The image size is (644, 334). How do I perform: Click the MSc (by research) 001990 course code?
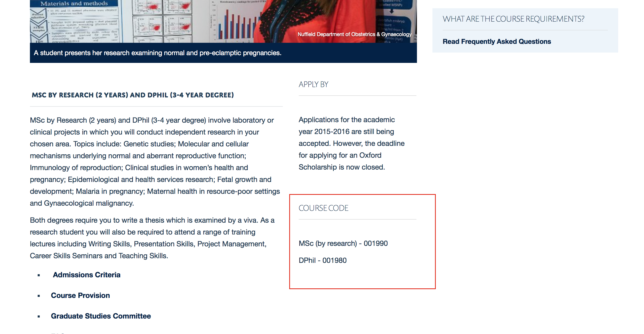coord(343,244)
